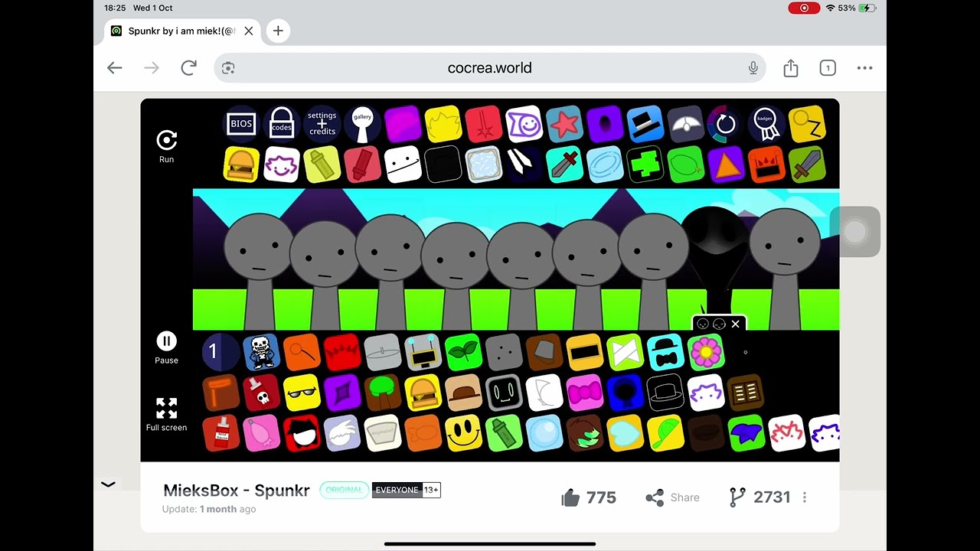Viewport: 980px width, 551px height.
Task: Select the yellow smiley face icon
Action: pos(463,433)
